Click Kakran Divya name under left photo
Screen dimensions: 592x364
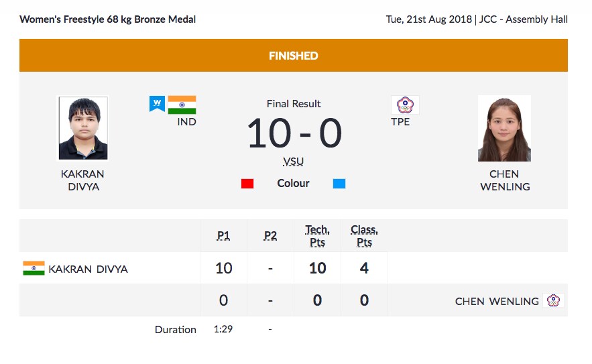[83, 180]
